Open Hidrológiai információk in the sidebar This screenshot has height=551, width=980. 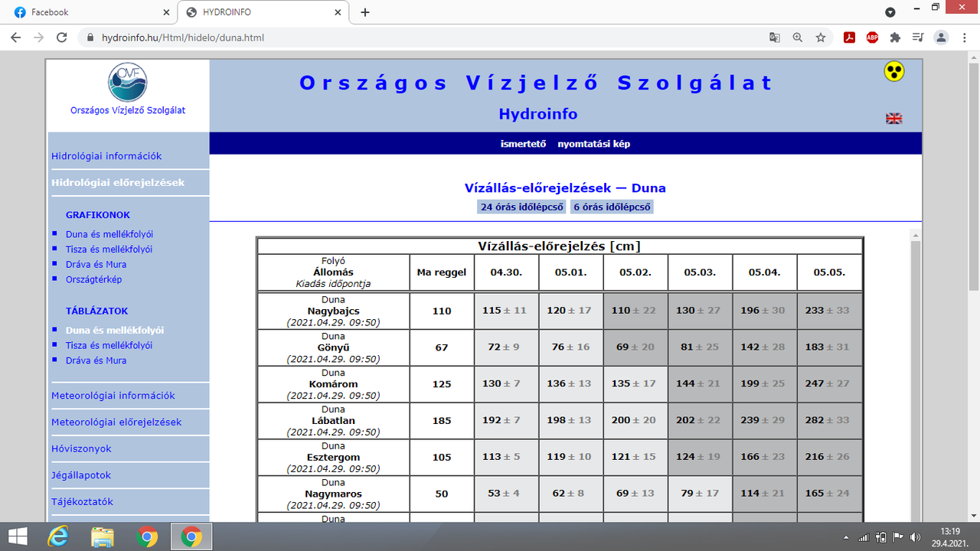(x=106, y=156)
